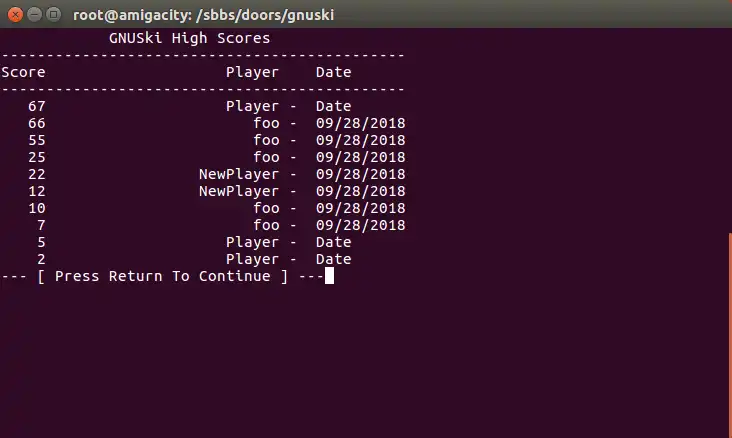732x438 pixels.
Task: Click the lowest score value 2
Action: click(42, 259)
